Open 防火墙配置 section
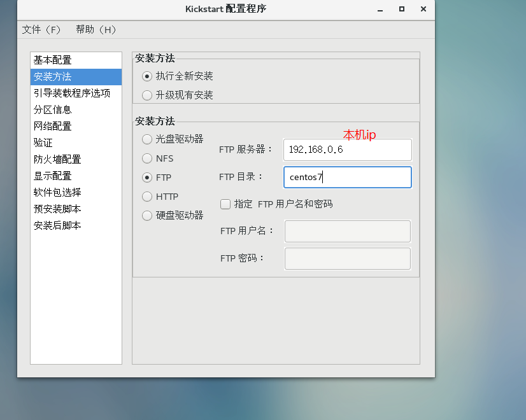This screenshot has height=420, width=526. (x=76, y=159)
